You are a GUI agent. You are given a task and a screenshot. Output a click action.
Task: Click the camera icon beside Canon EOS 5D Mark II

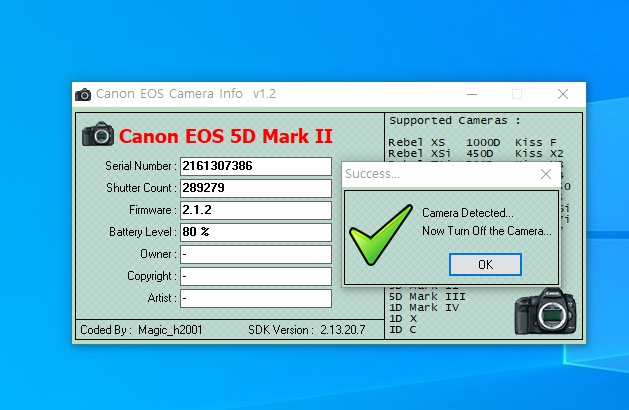(97, 134)
